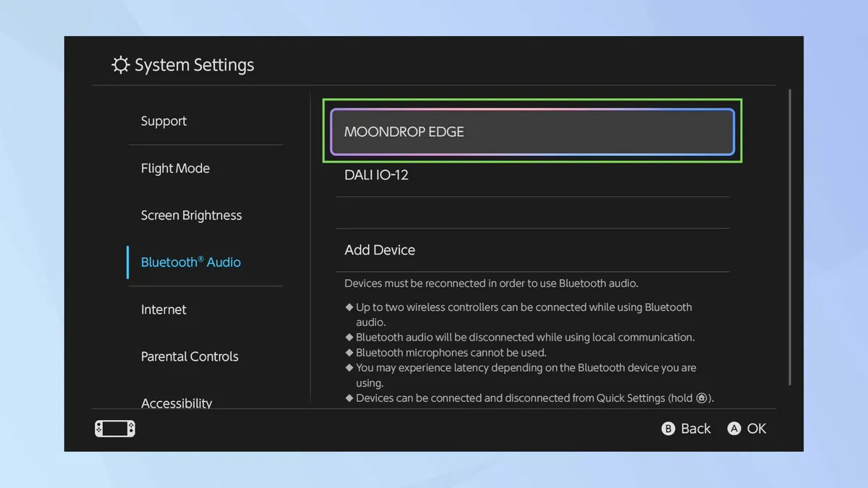Open Internet settings

tap(163, 309)
